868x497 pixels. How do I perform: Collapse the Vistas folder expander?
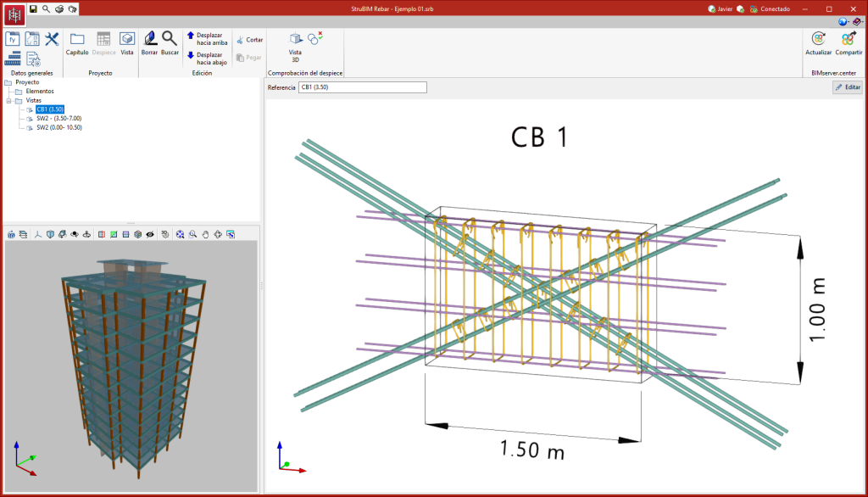[x=8, y=101]
